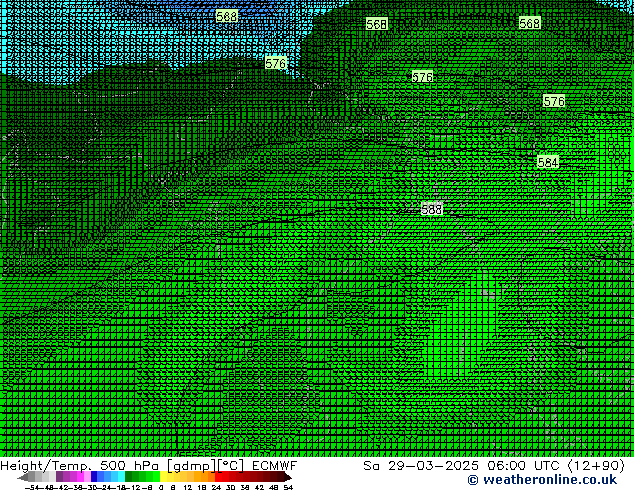Open the weatheronline.co.uk copyright link
Screen dimensions: 634x490
pos(543,480)
